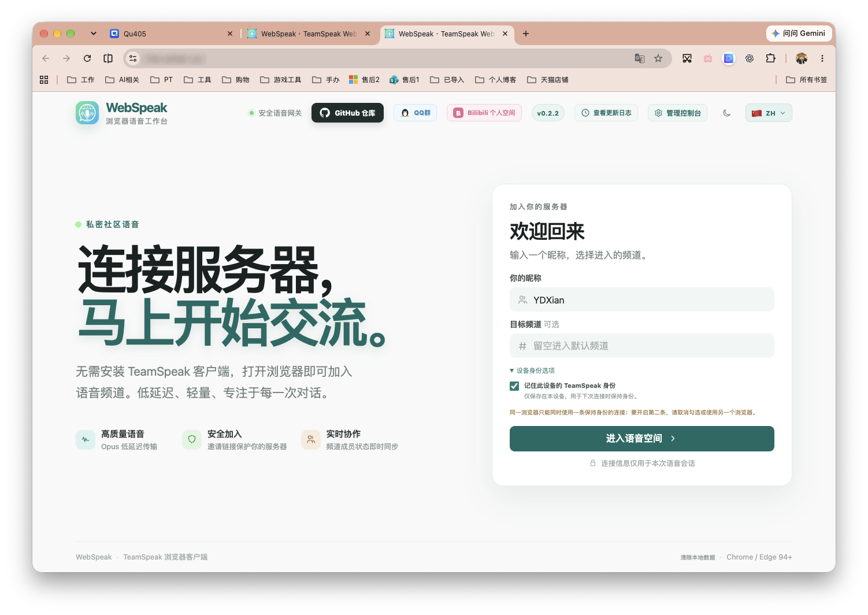
Task: Open a new browser tab
Action: pos(526,34)
